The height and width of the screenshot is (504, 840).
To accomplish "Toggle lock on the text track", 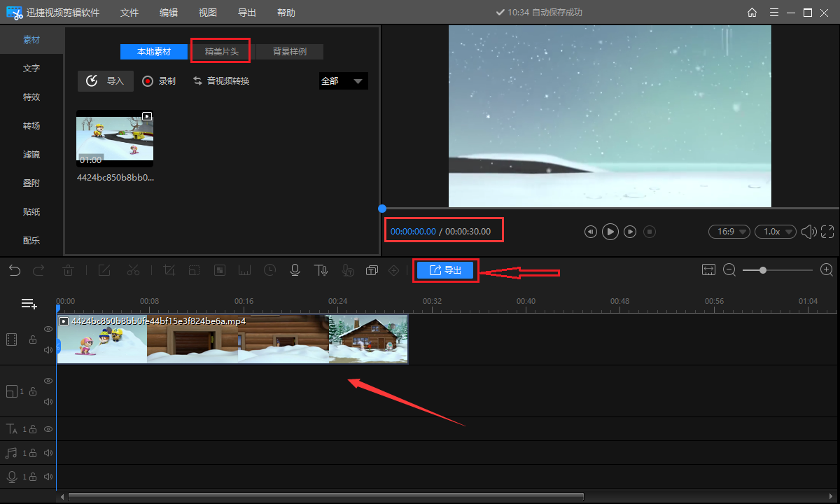I will (x=33, y=429).
